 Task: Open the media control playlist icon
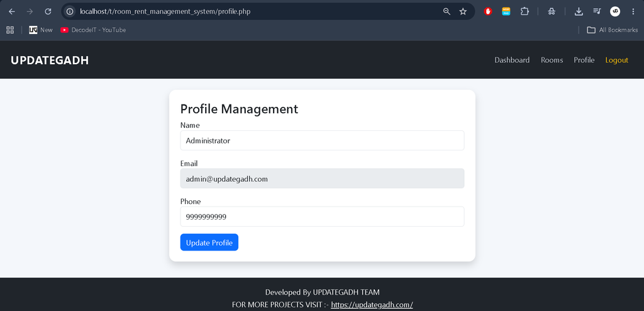click(597, 11)
